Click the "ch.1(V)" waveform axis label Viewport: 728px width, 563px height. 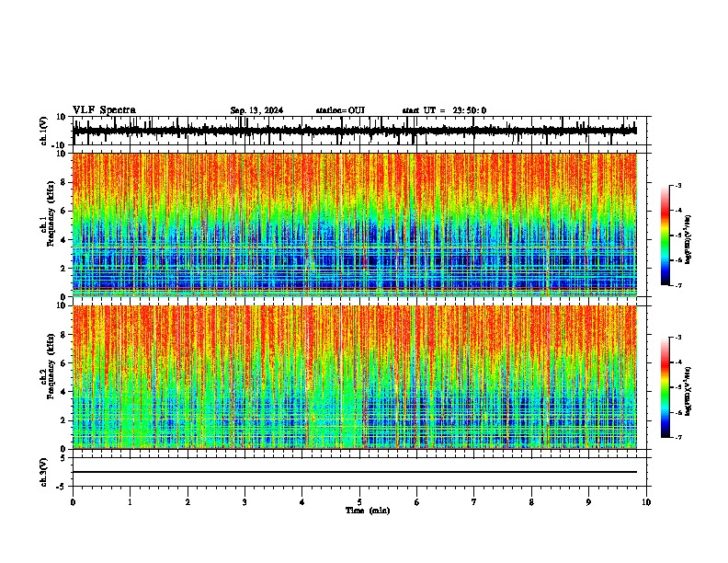coord(44,131)
